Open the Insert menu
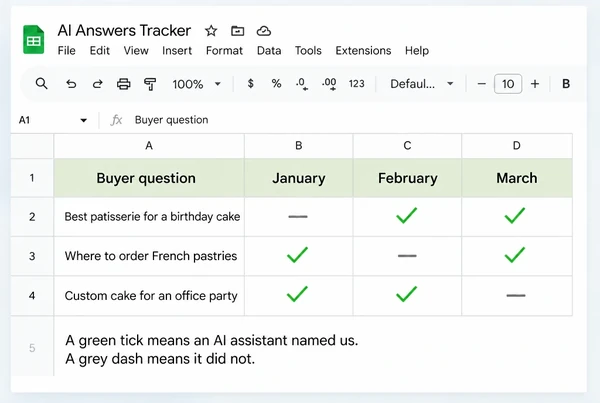The image size is (600, 403). (177, 51)
